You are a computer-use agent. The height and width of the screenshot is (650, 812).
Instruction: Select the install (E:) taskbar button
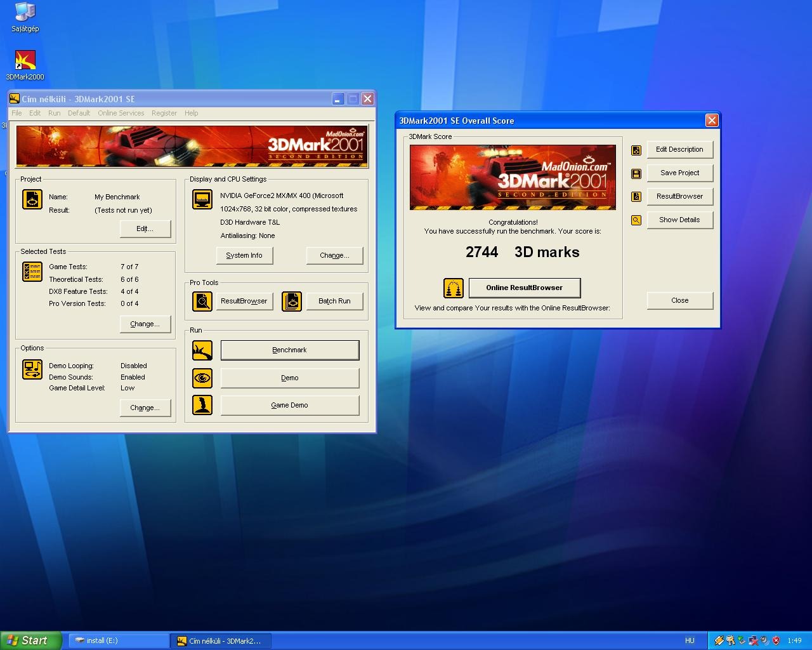[118, 640]
